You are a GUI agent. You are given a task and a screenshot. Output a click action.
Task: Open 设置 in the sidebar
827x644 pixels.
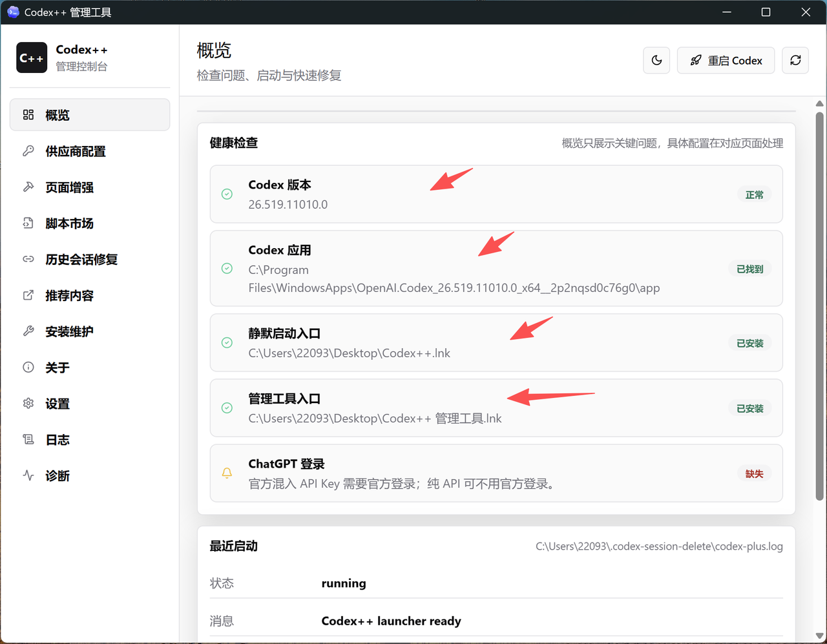[90, 404]
